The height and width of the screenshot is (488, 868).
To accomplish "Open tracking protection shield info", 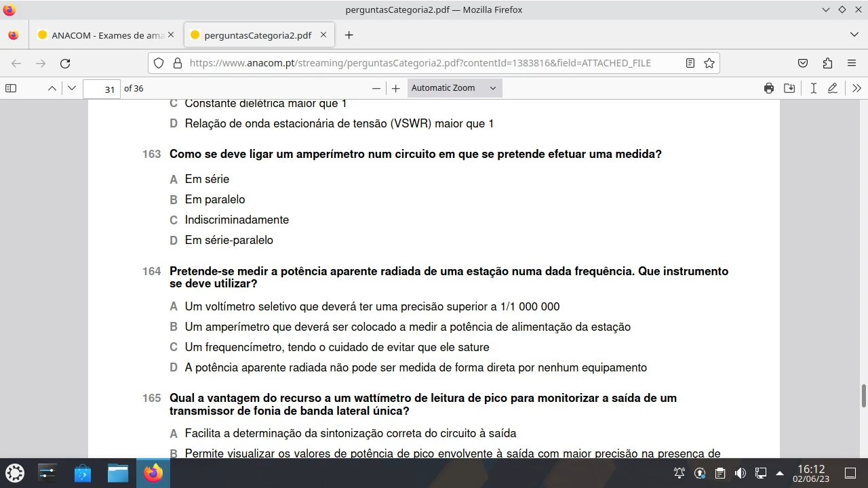I will click(159, 63).
